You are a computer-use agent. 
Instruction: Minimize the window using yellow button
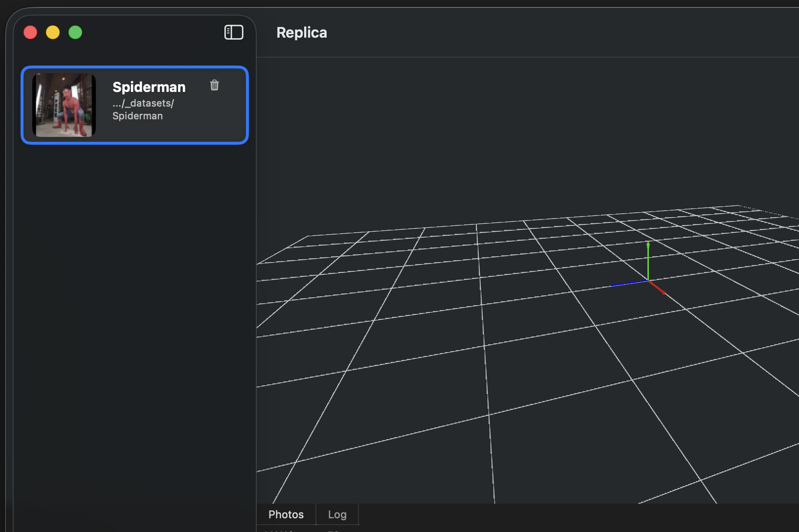pyautogui.click(x=53, y=32)
